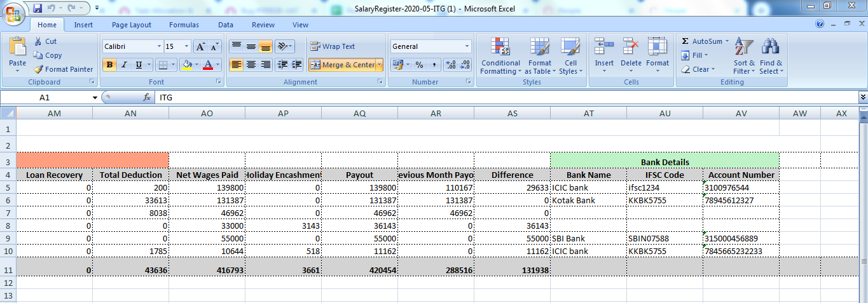Click the Increase Indent icon
The image size is (868, 303).
296,65
